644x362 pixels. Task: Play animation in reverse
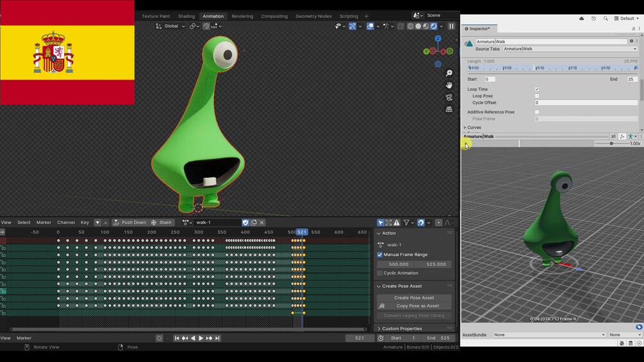pos(193,338)
